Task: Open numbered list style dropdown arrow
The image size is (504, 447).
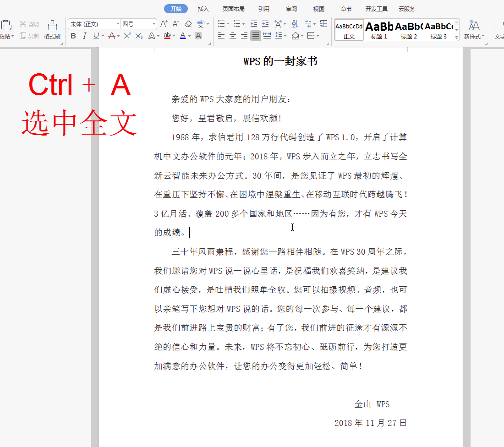Action: tap(243, 24)
